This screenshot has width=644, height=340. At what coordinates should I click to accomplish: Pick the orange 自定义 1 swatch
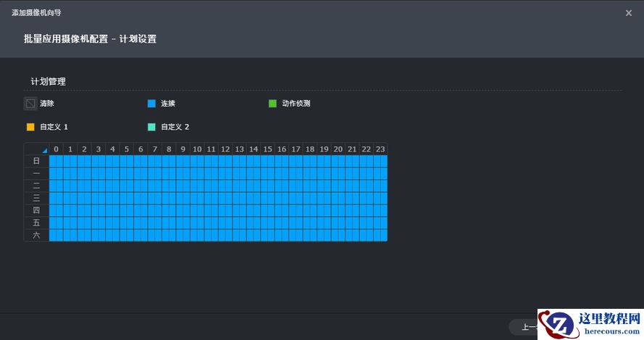tap(30, 127)
